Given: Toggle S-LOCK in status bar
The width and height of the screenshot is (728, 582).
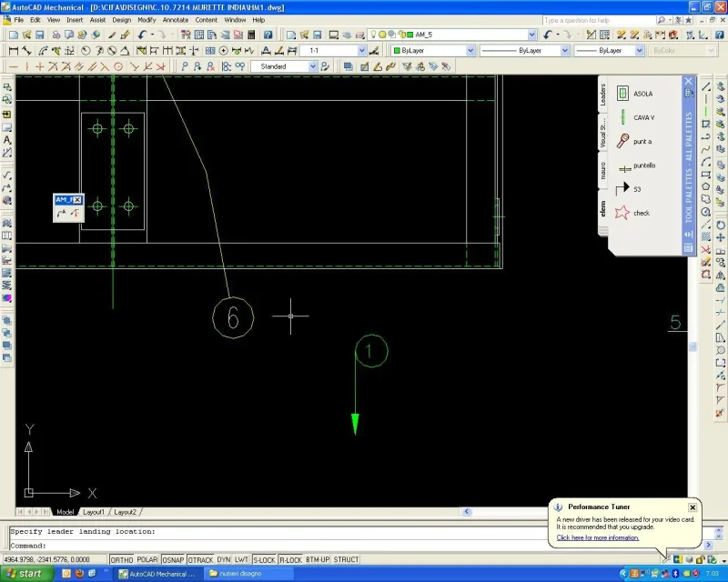Looking at the screenshot, I should [x=264, y=560].
